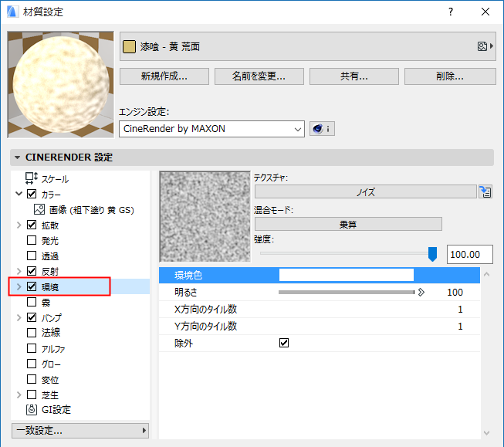Screen dimensions: 504x447
Task: Toggle the 環境 channel checkbox
Action: [x=32, y=286]
